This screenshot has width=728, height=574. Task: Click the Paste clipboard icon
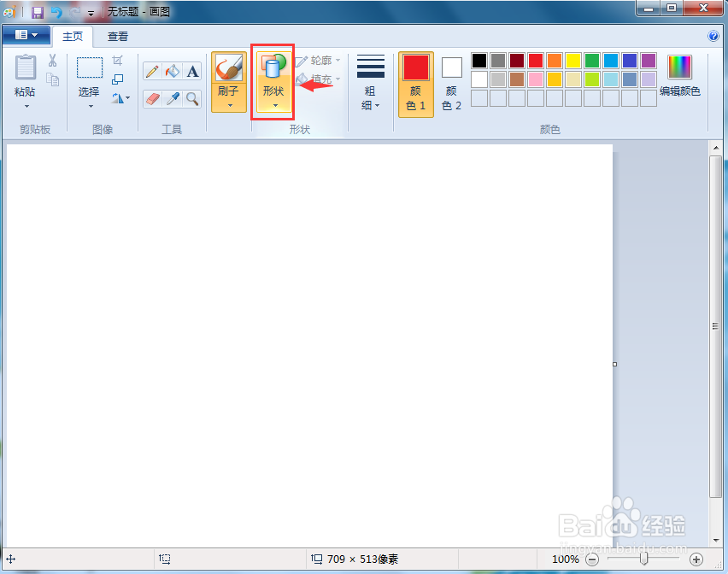(25, 67)
